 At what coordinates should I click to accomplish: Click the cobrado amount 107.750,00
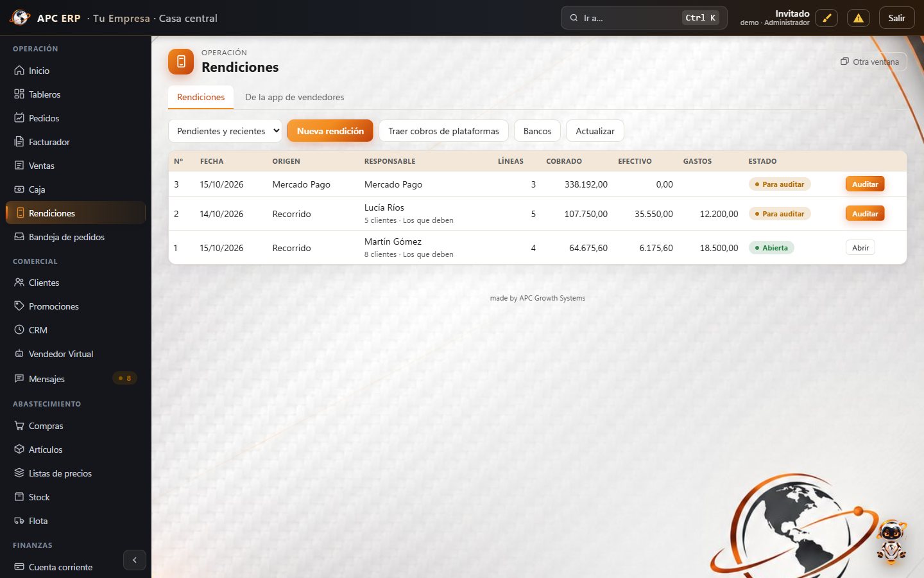click(586, 214)
